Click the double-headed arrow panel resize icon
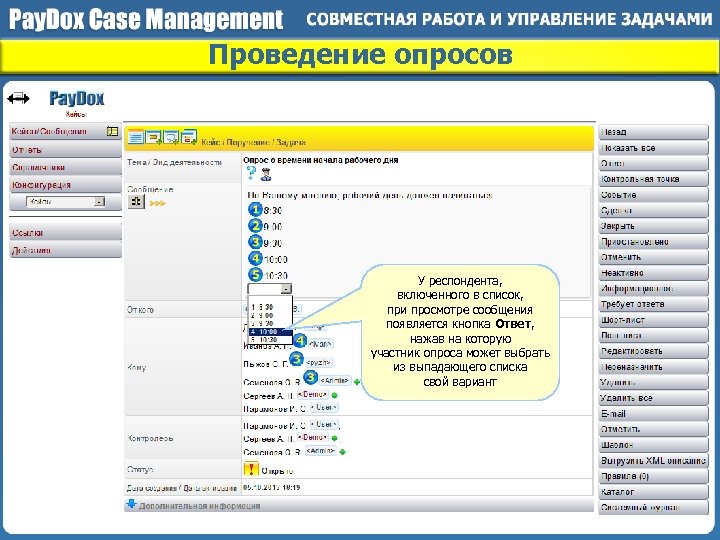The height and width of the screenshot is (540, 720). (x=18, y=98)
